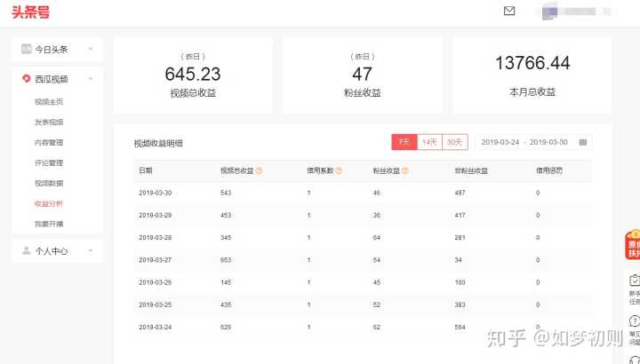
Task: Click the 2019-03-30 date cell
Action: point(155,193)
